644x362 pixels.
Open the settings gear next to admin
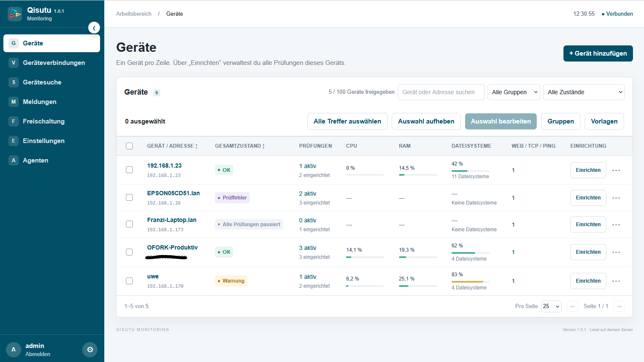pos(90,350)
